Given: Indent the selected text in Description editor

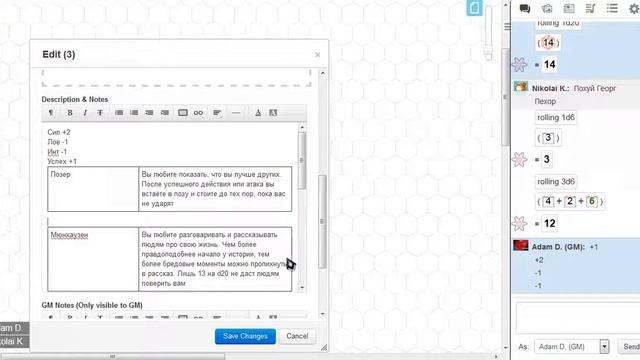Looking at the screenshot, I should click(164, 113).
